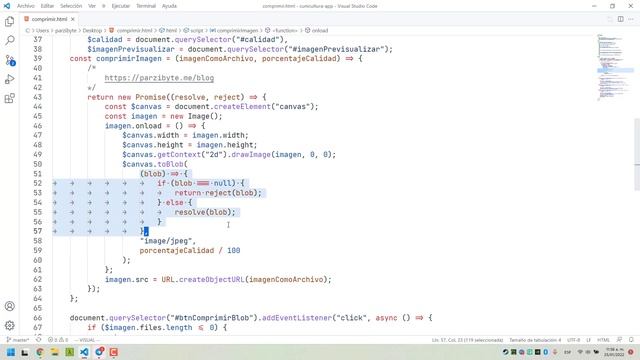Open File Explorer from taskbar

pos(55,352)
